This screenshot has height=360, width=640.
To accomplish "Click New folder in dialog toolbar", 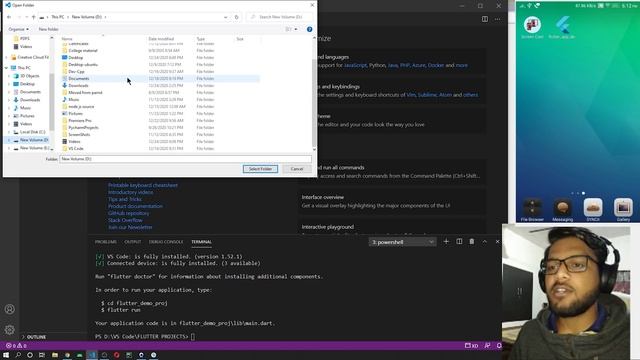I will [48, 29].
